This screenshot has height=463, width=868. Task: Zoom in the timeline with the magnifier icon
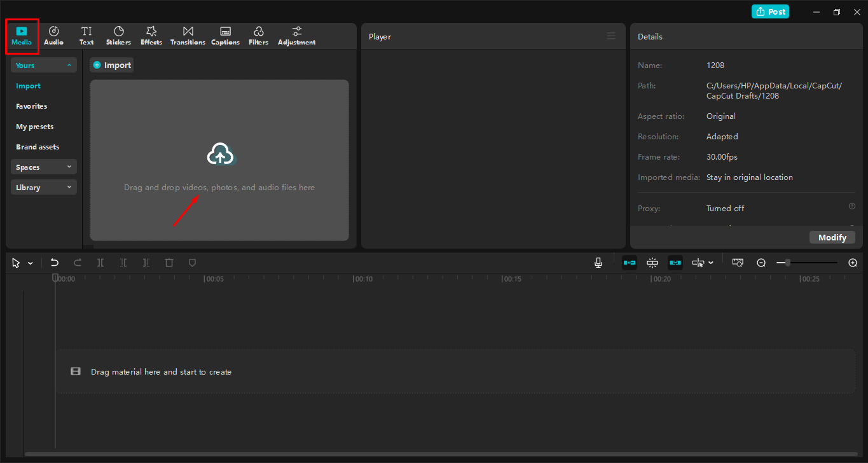(x=852, y=262)
